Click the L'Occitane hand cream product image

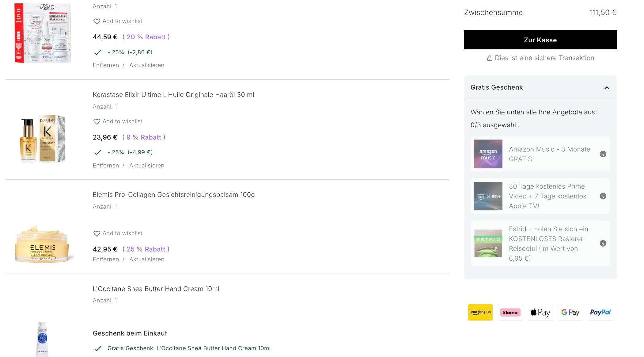pos(42,339)
